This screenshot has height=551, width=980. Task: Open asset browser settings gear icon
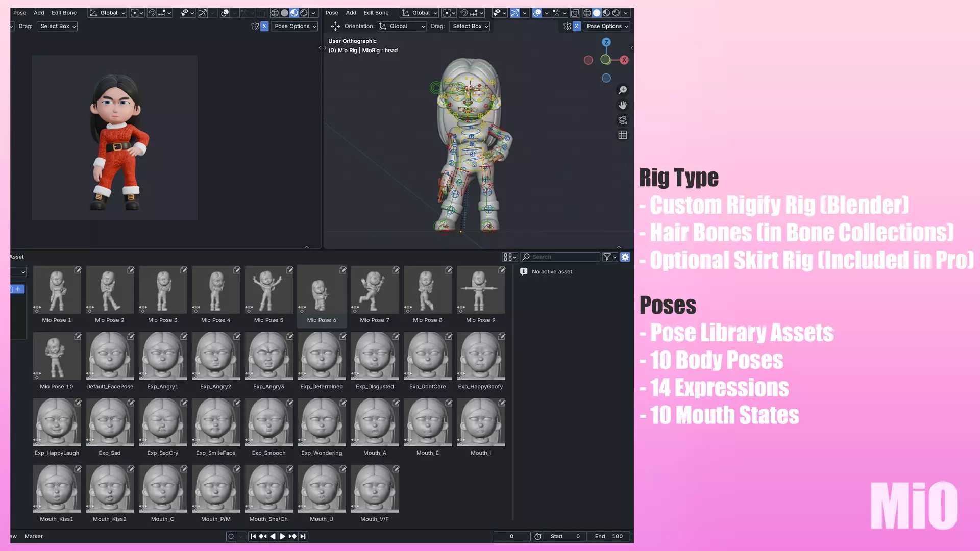(x=625, y=257)
